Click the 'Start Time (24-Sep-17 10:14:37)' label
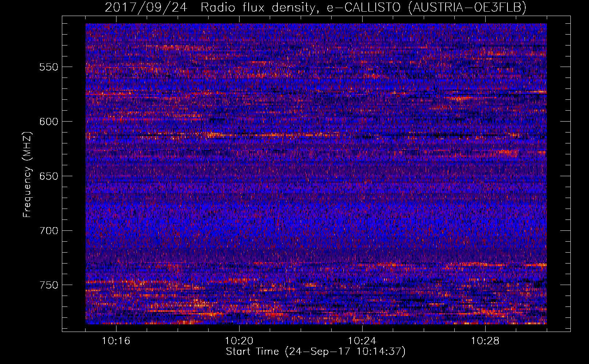The height and width of the screenshot is (364, 589). (x=316, y=352)
